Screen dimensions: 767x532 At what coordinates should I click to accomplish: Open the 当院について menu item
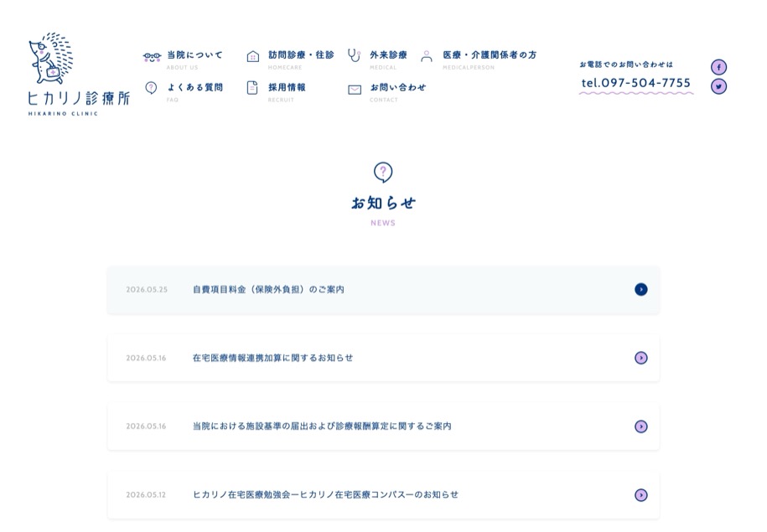click(194, 54)
